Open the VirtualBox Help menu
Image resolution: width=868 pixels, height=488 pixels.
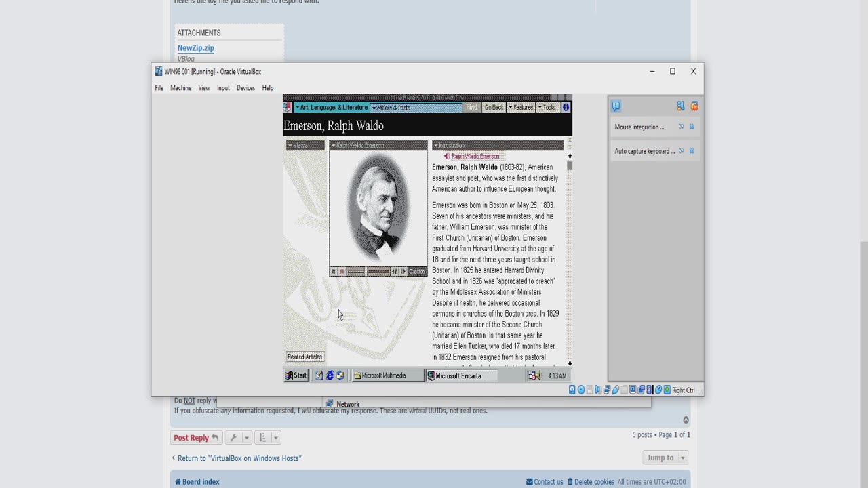268,88
